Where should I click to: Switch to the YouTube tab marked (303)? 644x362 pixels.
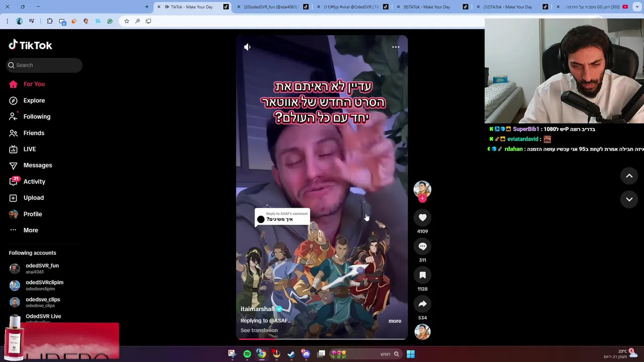[x=591, y=7]
